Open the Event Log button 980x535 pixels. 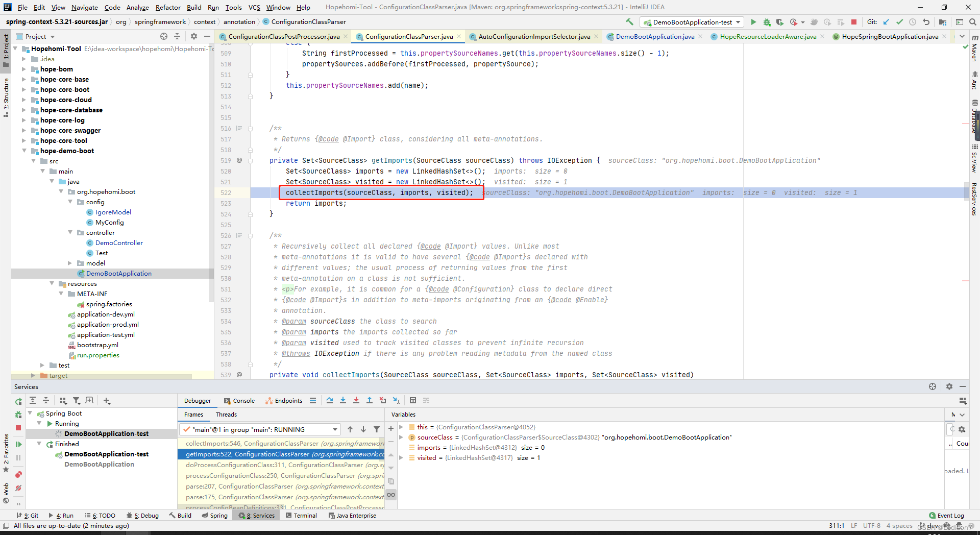tap(947, 516)
